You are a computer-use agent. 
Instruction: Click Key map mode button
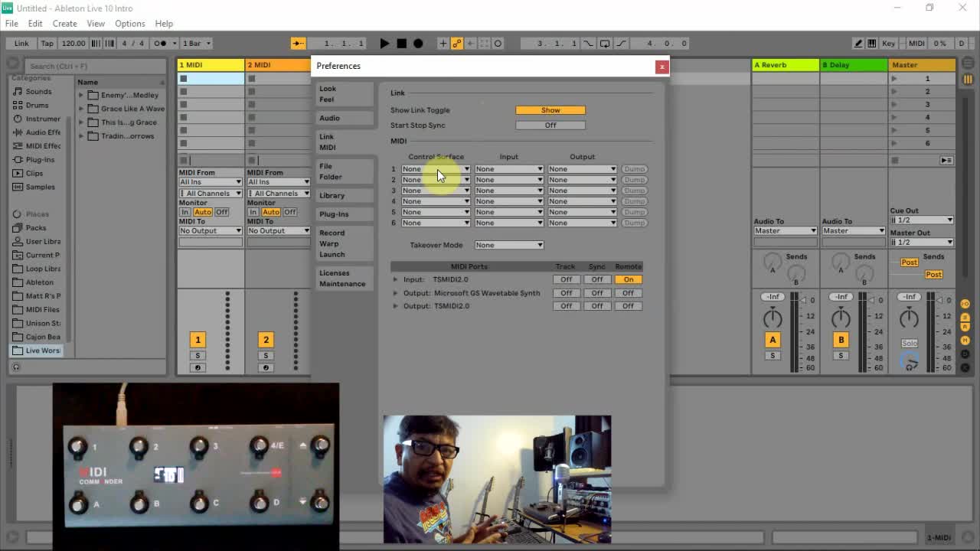889,44
